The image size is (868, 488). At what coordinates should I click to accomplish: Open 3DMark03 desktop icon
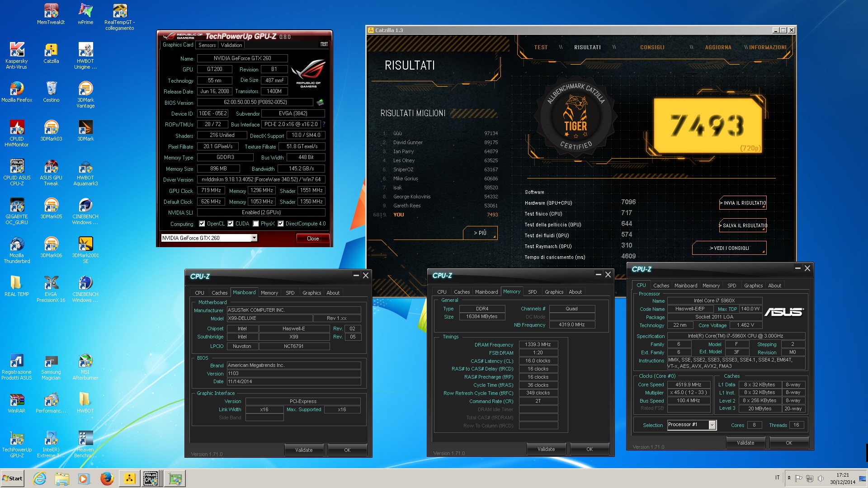tap(51, 131)
